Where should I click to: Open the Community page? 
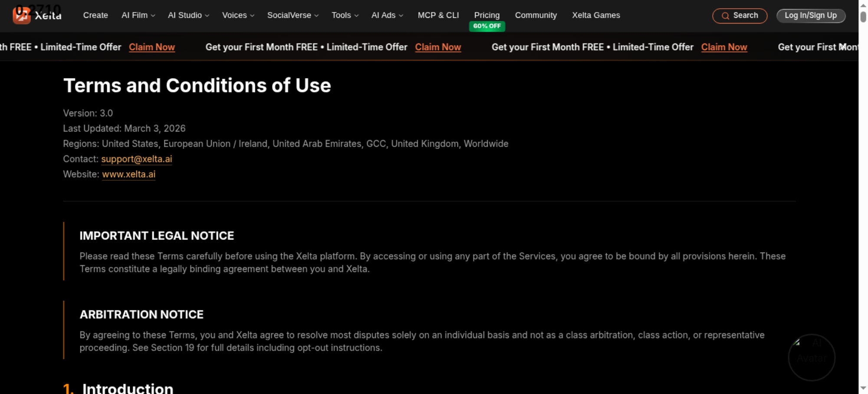(x=536, y=15)
